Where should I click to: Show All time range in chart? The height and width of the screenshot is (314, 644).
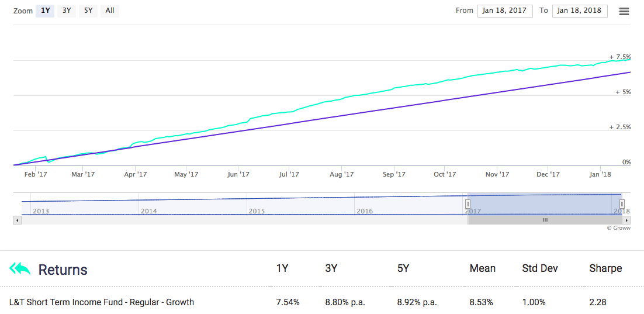110,11
